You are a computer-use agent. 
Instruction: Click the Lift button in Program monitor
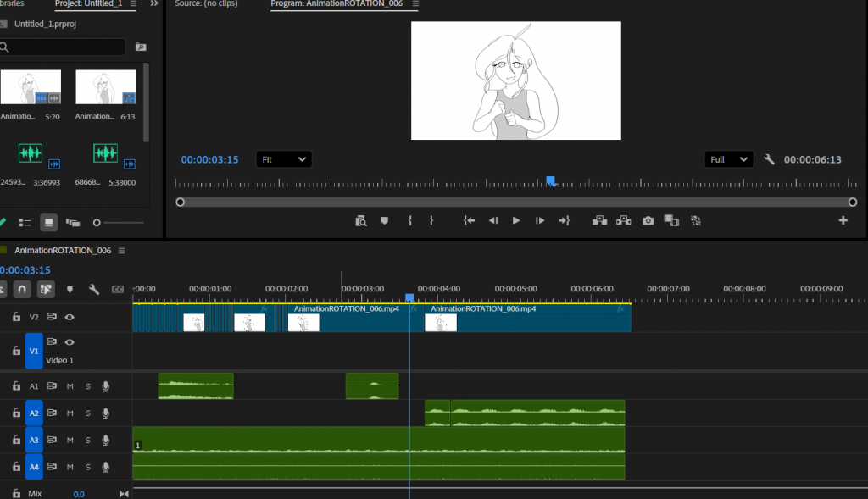[x=599, y=220]
